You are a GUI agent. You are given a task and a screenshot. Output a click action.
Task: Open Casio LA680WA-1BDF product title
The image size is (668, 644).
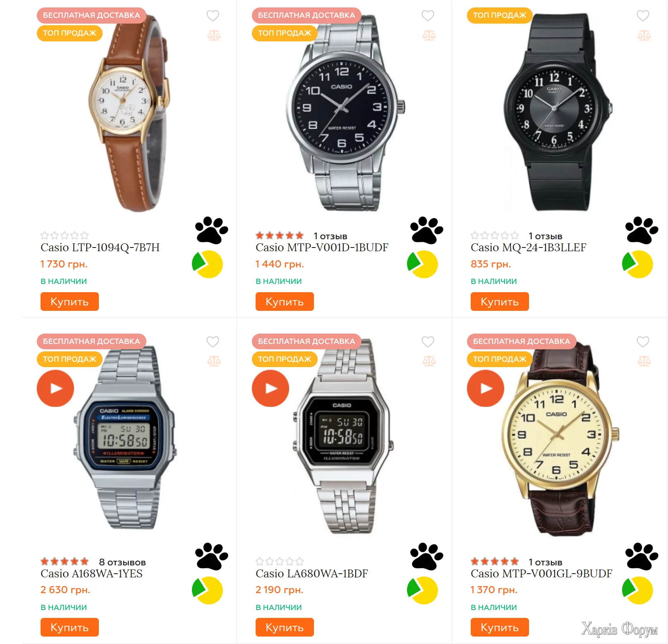pyautogui.click(x=312, y=574)
